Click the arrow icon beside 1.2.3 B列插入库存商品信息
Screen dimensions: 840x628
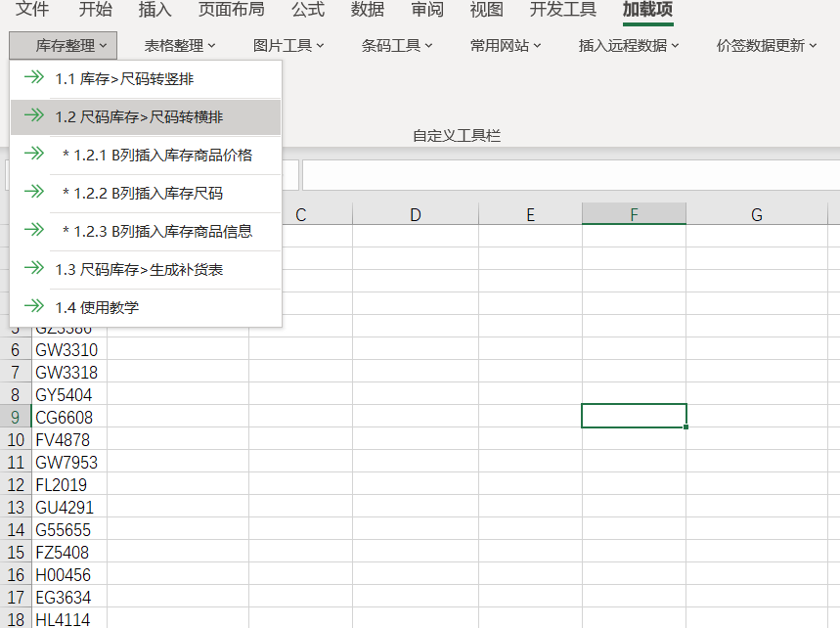34,231
